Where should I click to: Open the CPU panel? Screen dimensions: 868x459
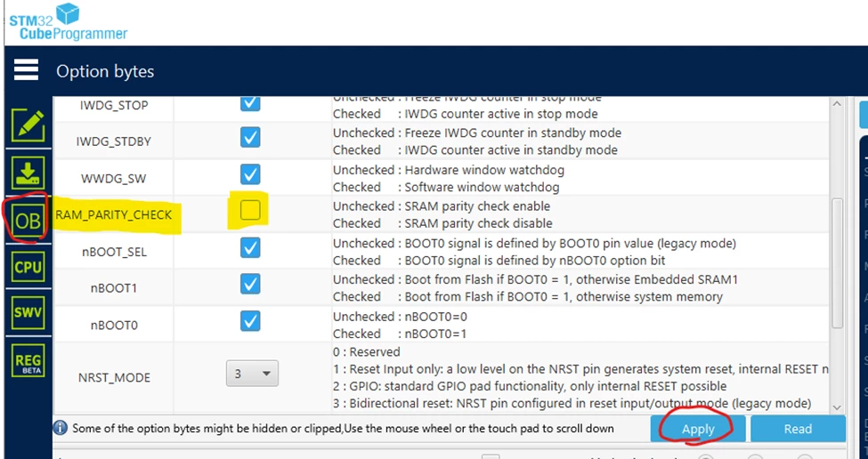click(28, 268)
